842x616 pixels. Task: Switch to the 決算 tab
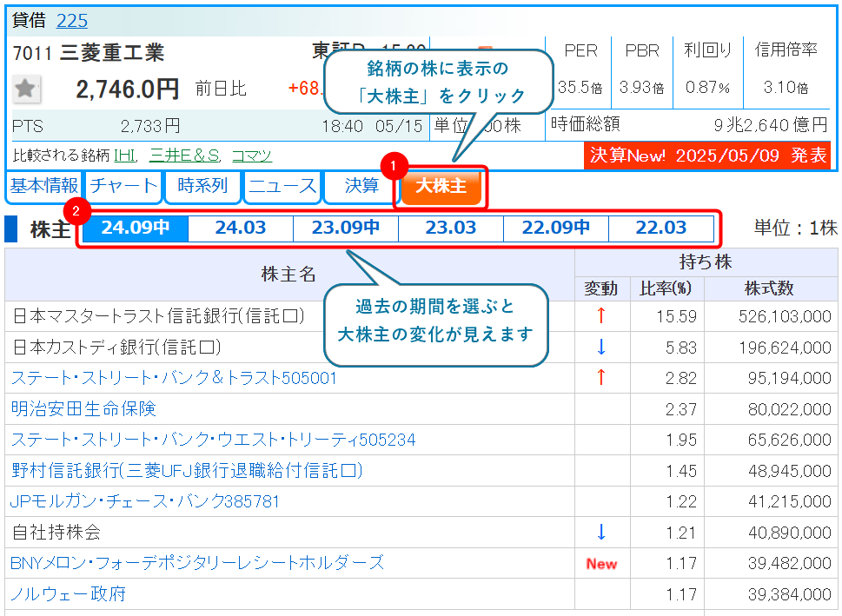pos(361,186)
